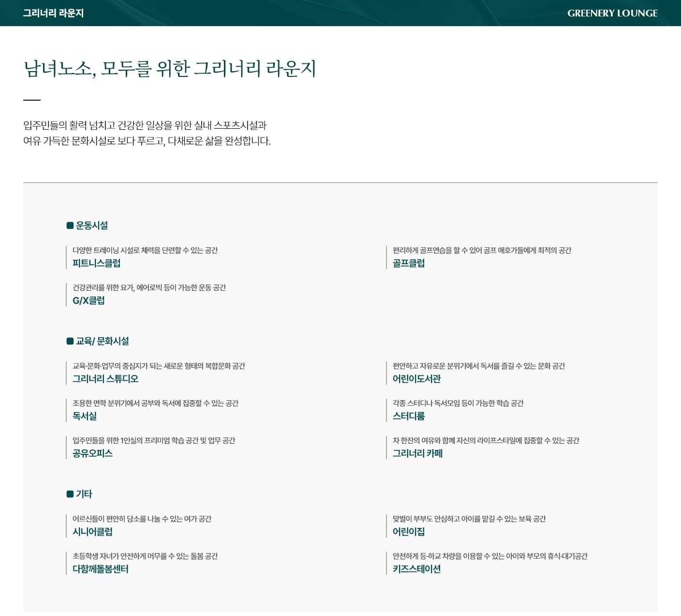Viewport: 681px width, 616px height.
Task: Click the G/X클럽 facility title
Action: (x=89, y=300)
